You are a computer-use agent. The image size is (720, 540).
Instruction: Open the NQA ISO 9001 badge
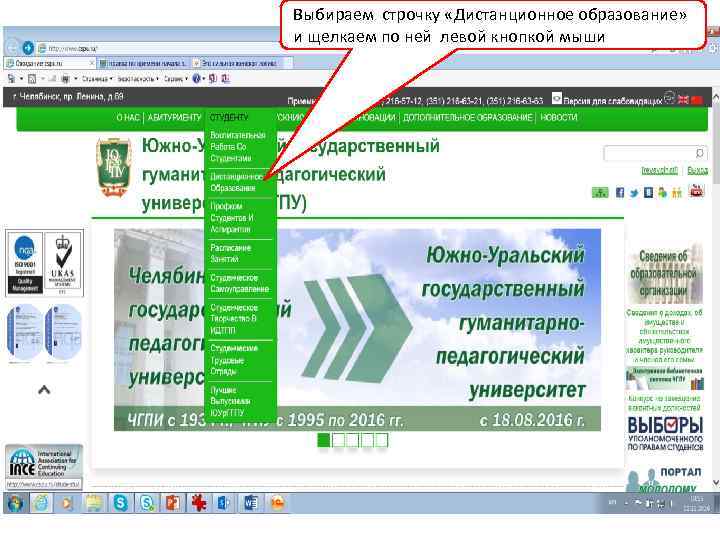[25, 263]
